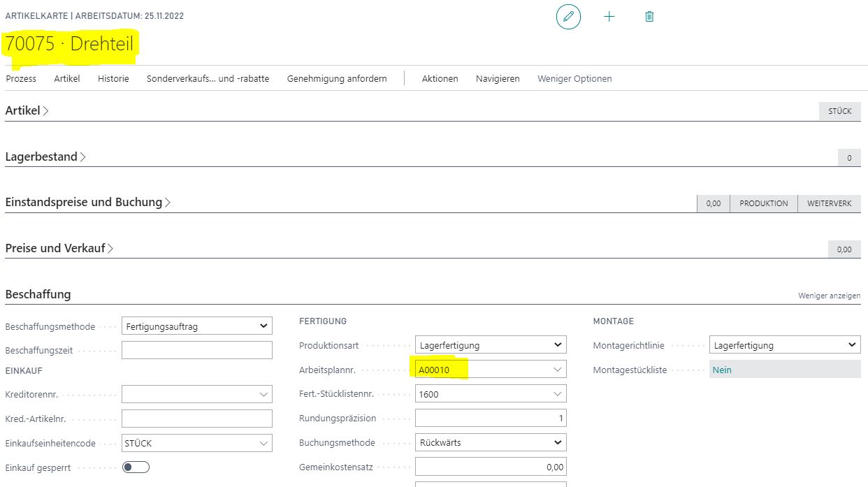Click the Rundungspräzision field

click(491, 418)
